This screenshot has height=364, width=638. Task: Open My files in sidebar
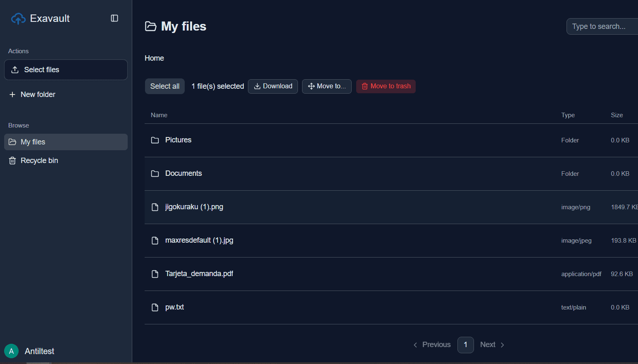pos(66,142)
